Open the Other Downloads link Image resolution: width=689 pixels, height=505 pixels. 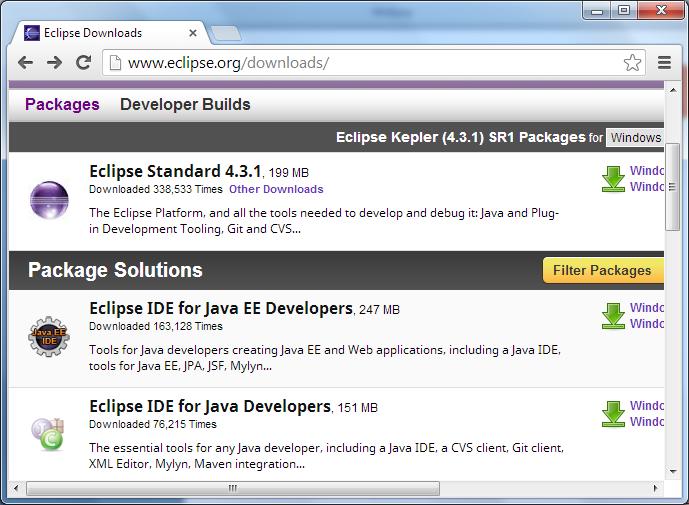[x=276, y=189]
